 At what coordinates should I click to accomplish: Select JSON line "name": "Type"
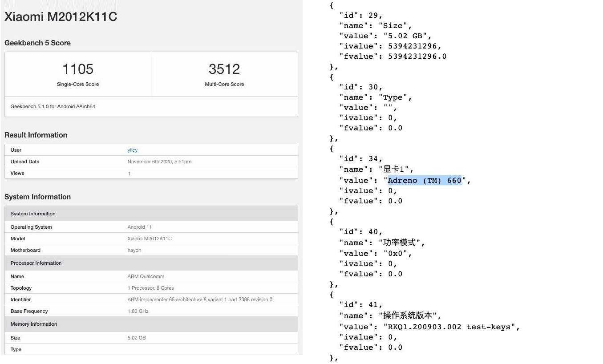point(376,97)
